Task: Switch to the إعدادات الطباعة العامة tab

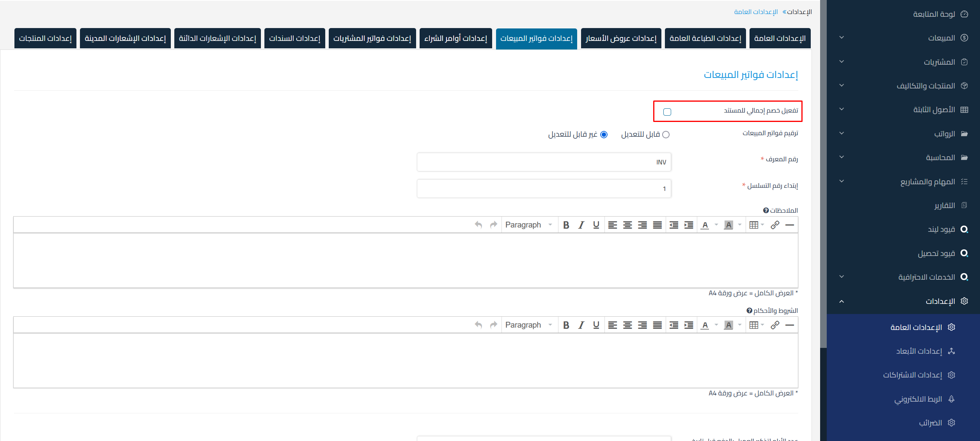Action: (705, 38)
